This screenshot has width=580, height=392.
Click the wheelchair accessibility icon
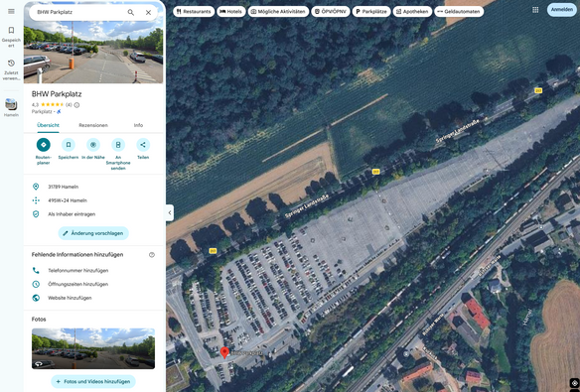pos(59,111)
